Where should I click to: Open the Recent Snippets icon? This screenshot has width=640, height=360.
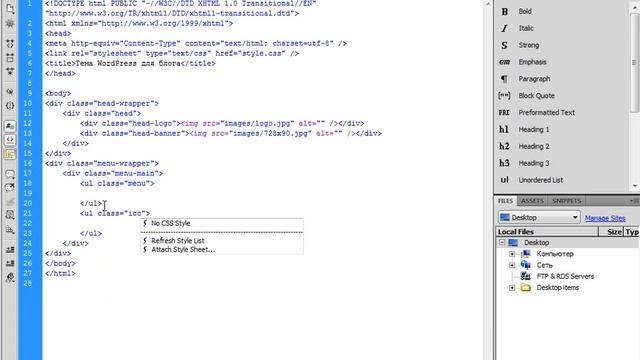coord(10,215)
